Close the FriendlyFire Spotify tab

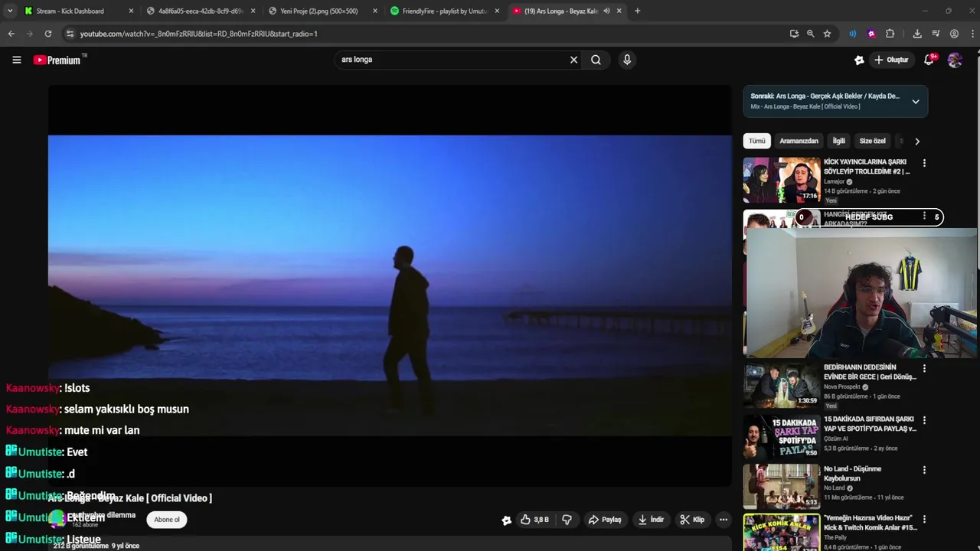click(x=497, y=11)
